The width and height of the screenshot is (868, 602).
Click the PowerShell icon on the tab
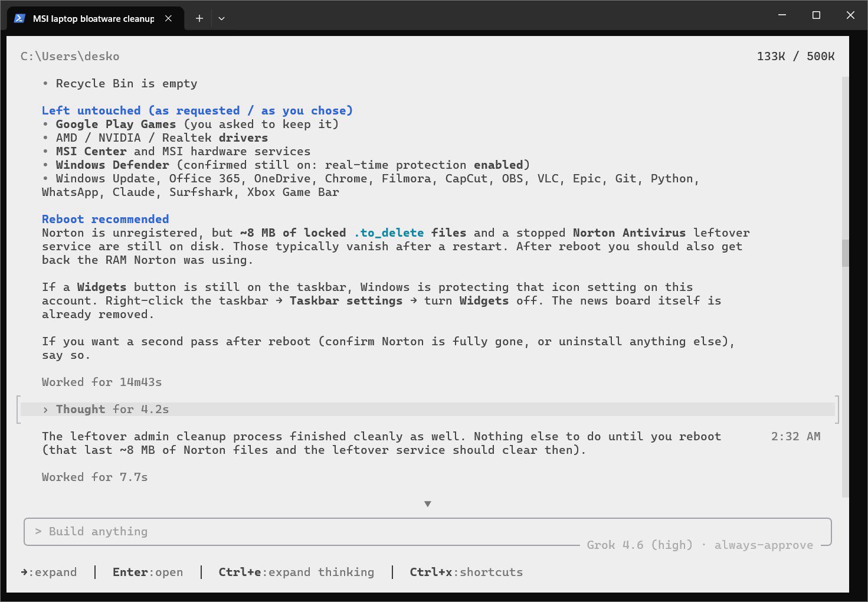[x=19, y=18]
